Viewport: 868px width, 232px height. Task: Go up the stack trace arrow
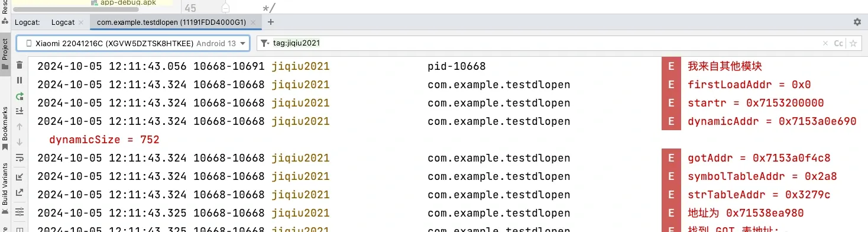(x=20, y=127)
